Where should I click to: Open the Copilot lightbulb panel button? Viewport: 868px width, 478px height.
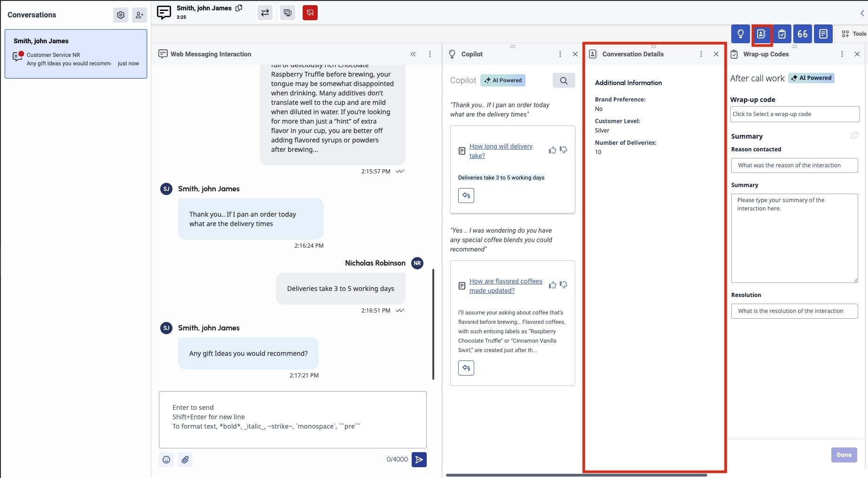coord(740,34)
